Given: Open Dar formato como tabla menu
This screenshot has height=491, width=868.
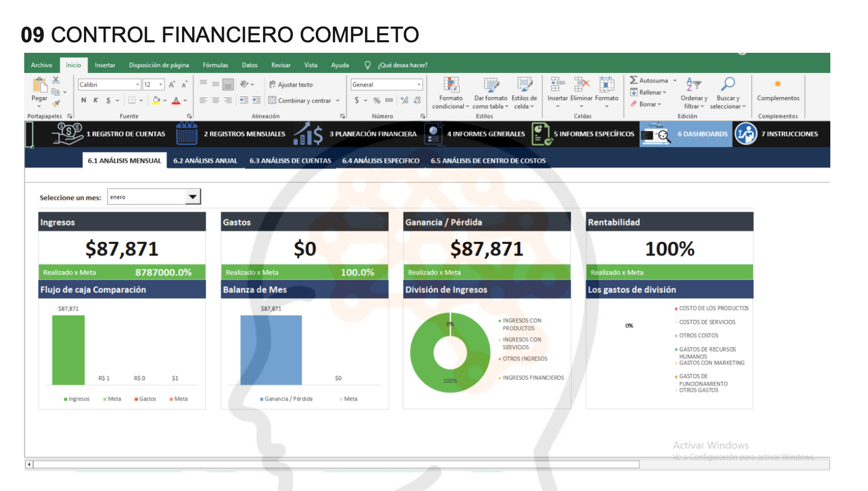Looking at the screenshot, I should point(491,93).
